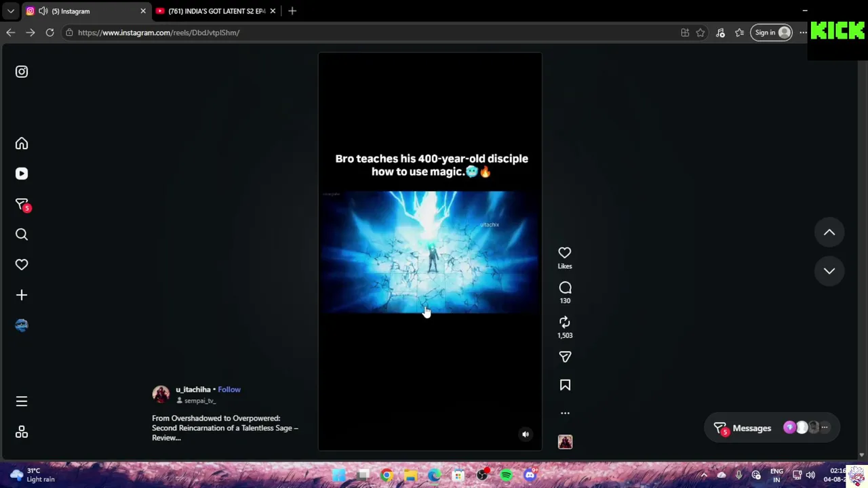Open comments on the reel
The image size is (868, 488).
tap(565, 288)
